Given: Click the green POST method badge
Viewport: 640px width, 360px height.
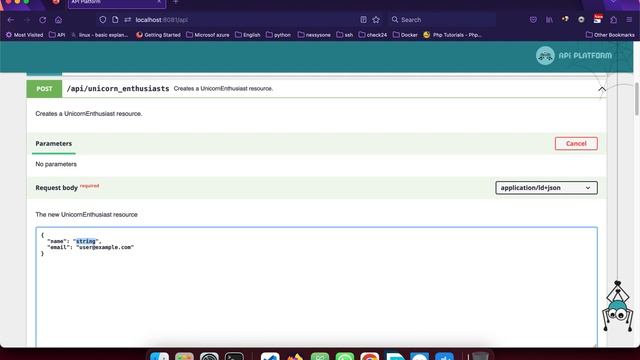Looking at the screenshot, I should [x=44, y=89].
